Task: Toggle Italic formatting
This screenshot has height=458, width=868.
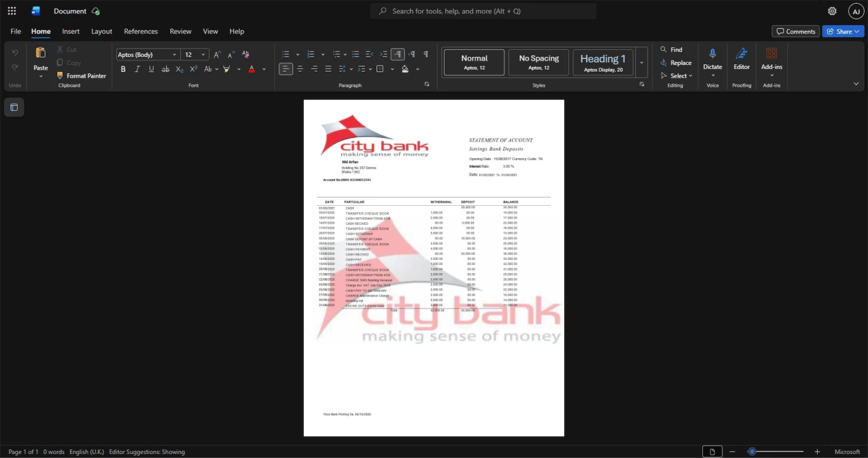Action: pos(137,69)
